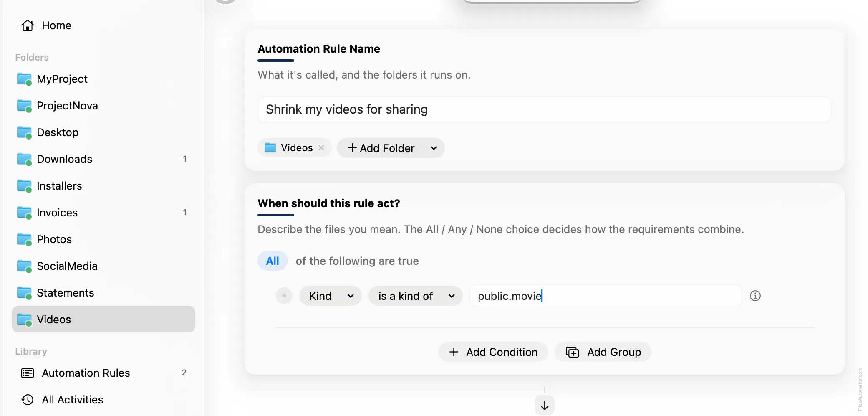
Task: Remove the Videos folder chip
Action: (321, 148)
